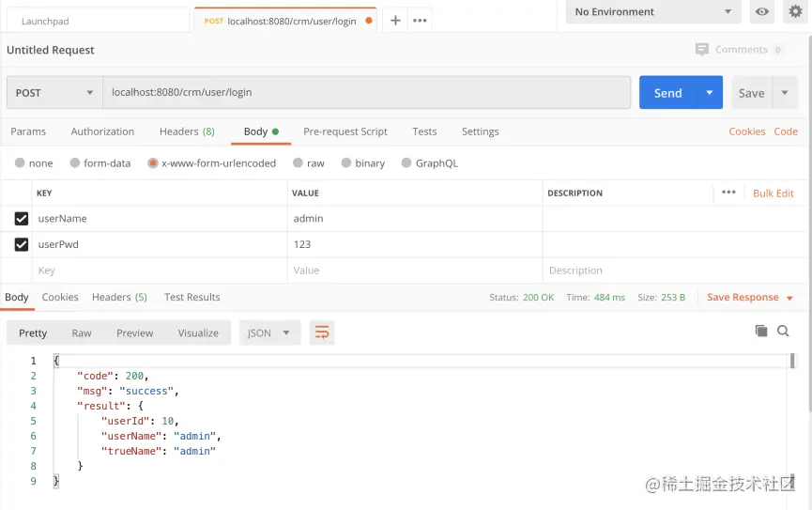Open key-value table column options dots
Image resolution: width=812 pixels, height=510 pixels.
click(x=728, y=193)
